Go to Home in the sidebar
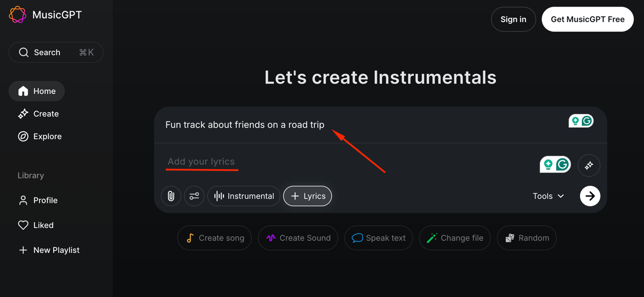Screen dimensions: 644x297 36,91
